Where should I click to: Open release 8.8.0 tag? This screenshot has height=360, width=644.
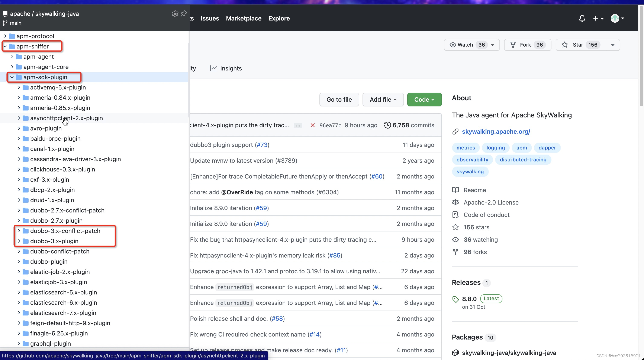point(469,299)
